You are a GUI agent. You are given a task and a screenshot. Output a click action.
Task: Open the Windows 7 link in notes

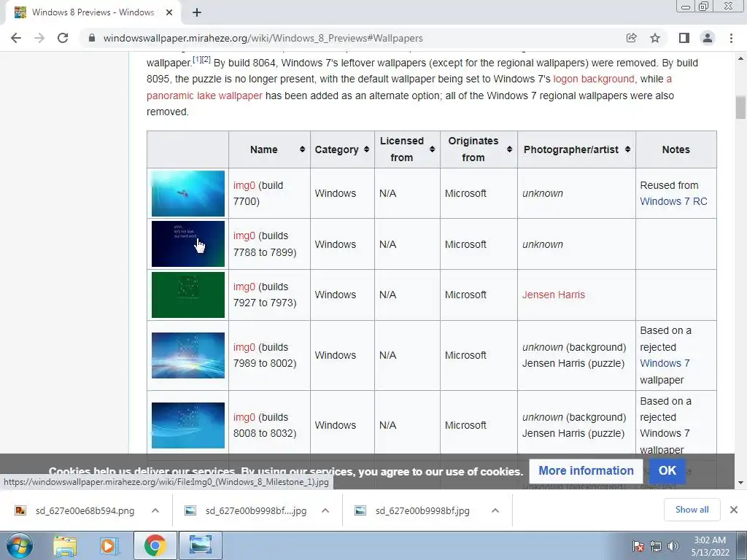point(665,363)
